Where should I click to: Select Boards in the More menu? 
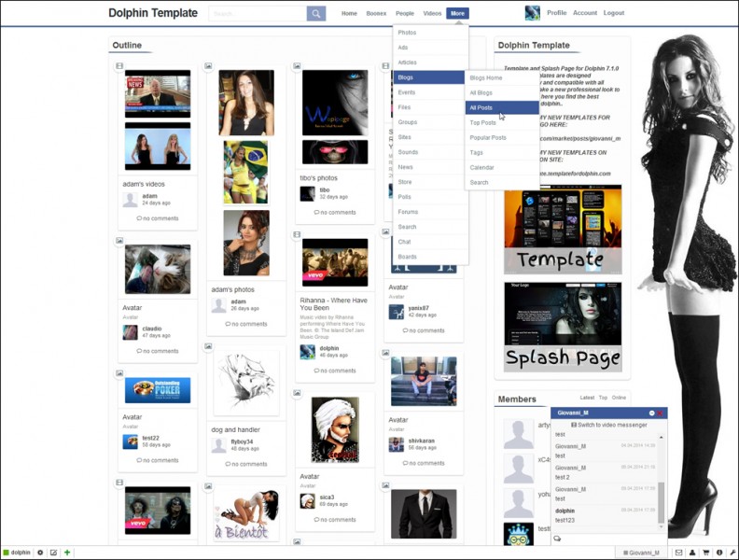[430, 257]
